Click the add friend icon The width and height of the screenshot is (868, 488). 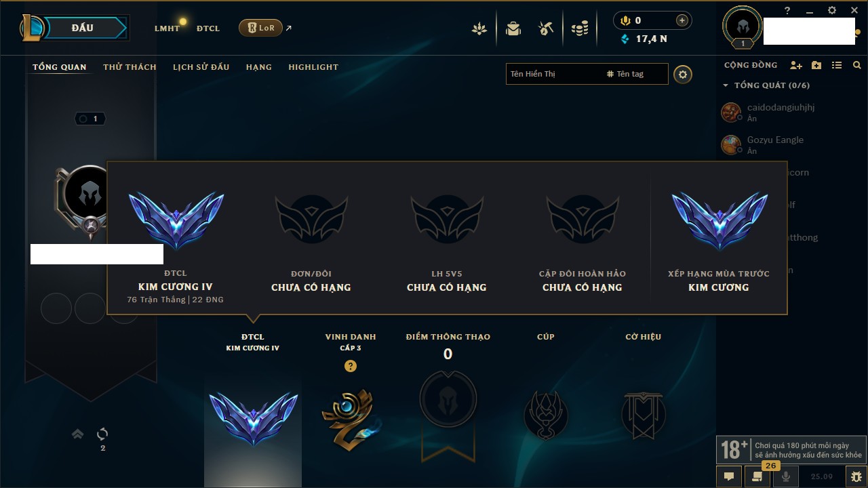[796, 65]
